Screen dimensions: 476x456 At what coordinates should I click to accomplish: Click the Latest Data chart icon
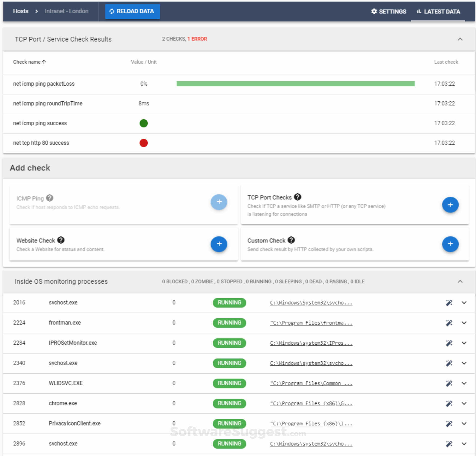[419, 11]
